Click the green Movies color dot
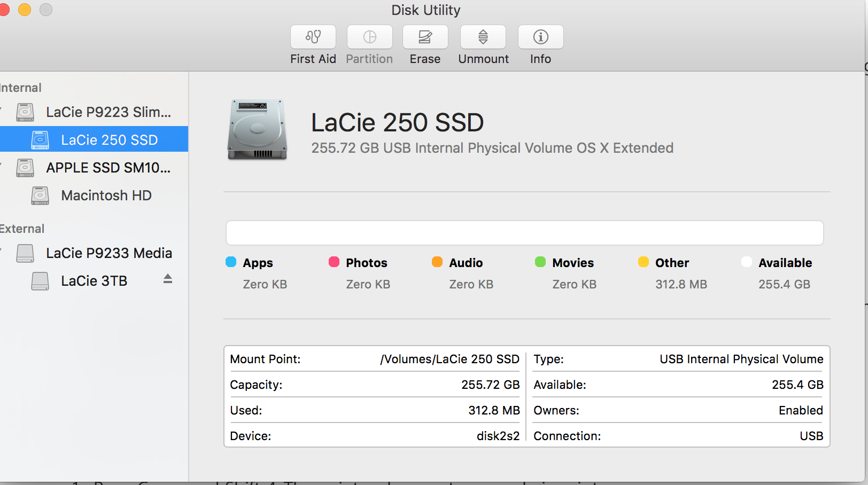 [540, 262]
